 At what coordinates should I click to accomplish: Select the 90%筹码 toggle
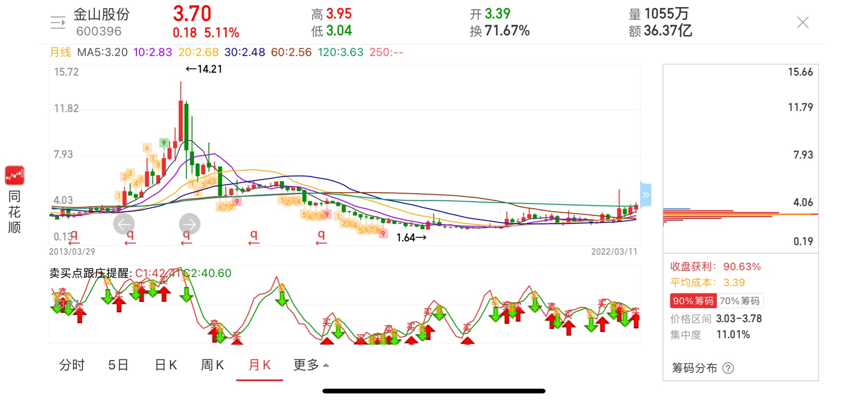[693, 301]
